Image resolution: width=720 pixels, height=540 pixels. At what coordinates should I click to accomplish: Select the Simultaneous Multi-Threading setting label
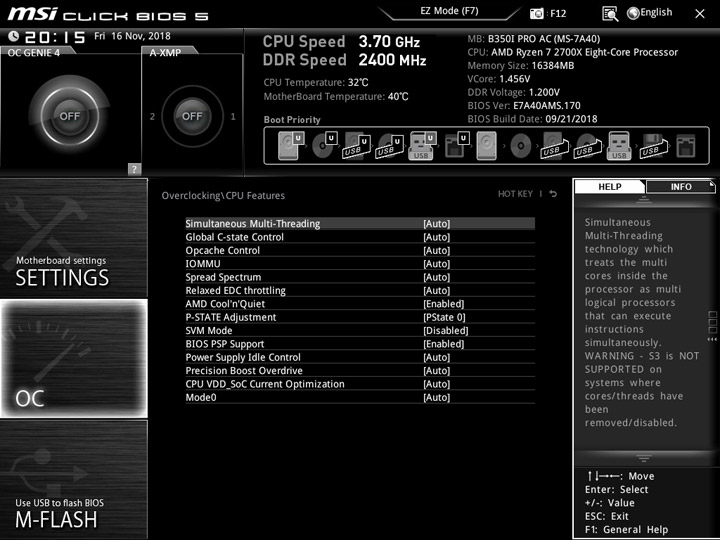(253, 224)
